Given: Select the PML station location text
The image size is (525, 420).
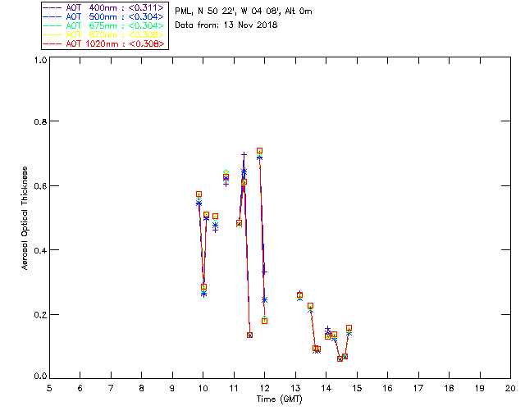Looking at the screenshot, I should 244,11.
